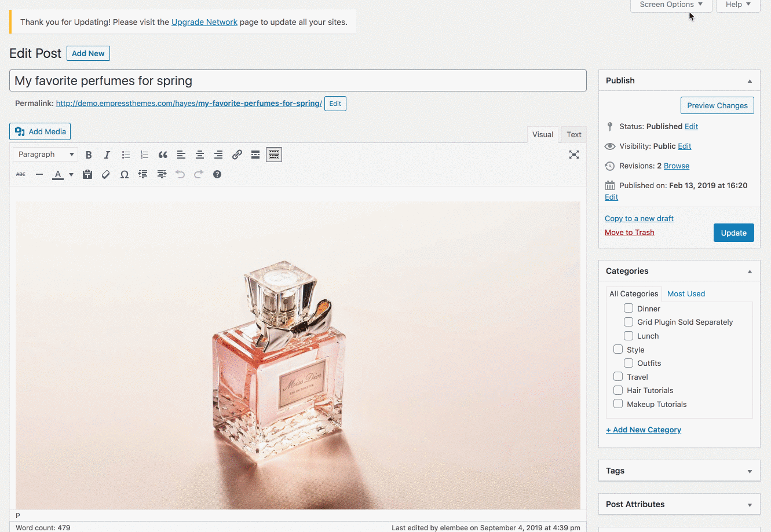Expand the Post Attributes panel
This screenshot has height=532, width=771.
click(750, 505)
